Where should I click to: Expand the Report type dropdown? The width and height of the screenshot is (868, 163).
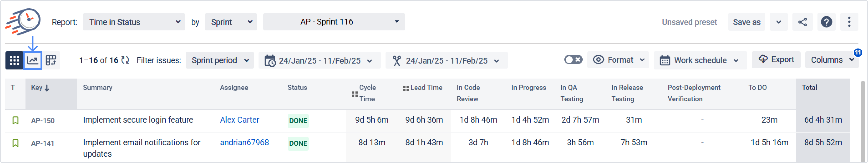click(x=134, y=22)
